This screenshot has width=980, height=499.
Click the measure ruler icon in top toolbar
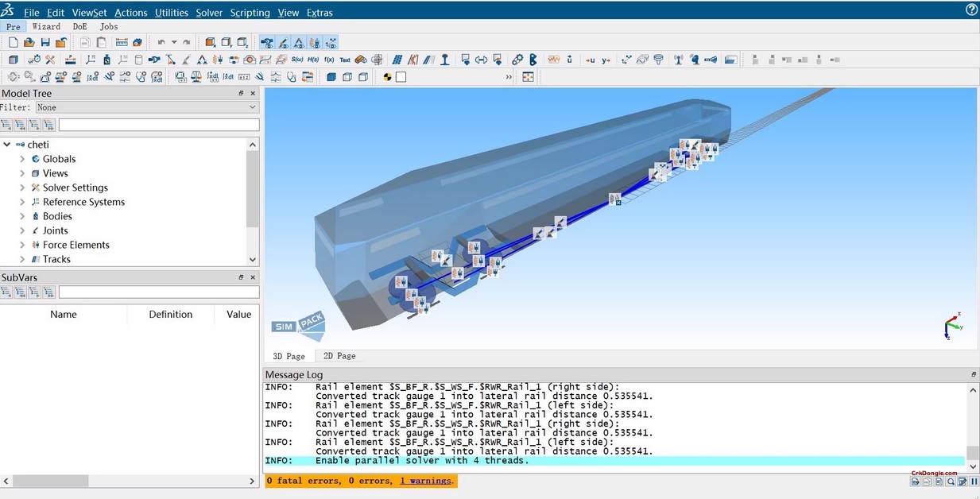122,42
